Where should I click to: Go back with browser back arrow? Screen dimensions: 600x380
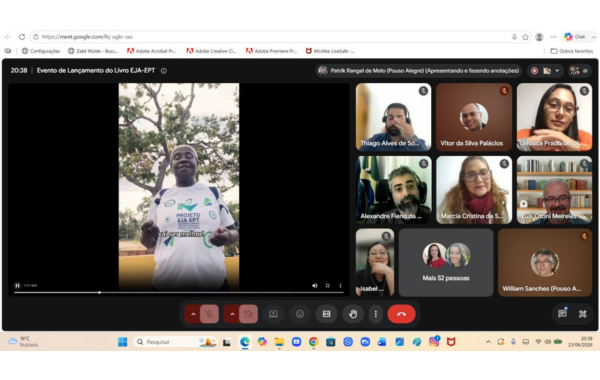click(8, 37)
